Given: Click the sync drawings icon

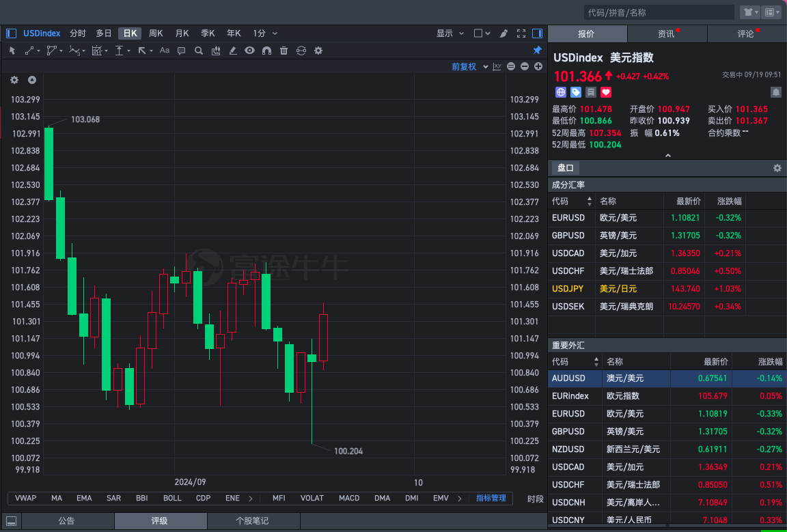Looking at the screenshot, I should click(x=301, y=50).
